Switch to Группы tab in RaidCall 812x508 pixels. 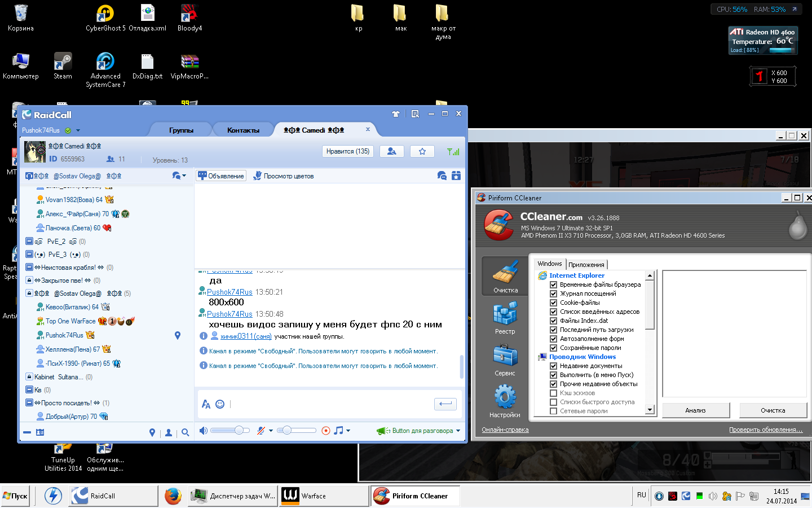pos(181,130)
